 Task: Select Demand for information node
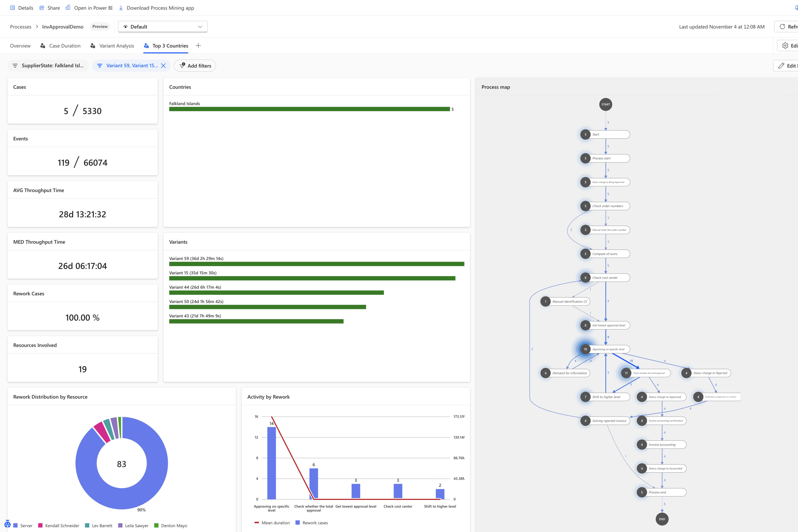(565, 373)
